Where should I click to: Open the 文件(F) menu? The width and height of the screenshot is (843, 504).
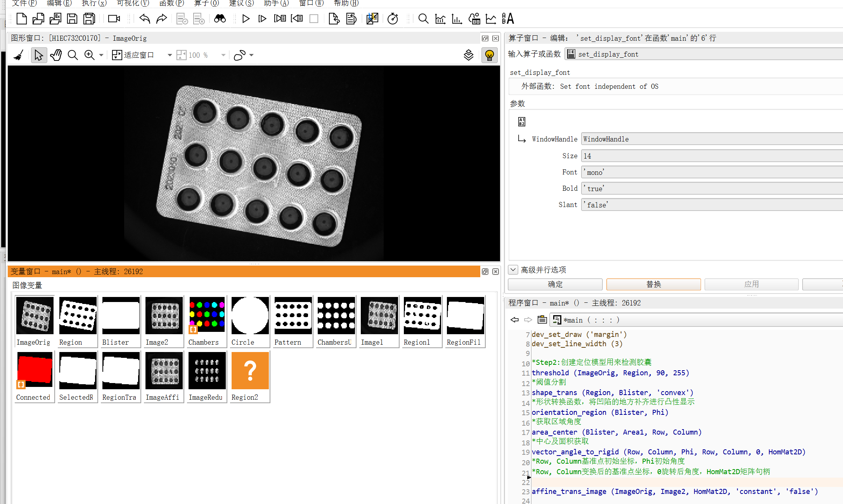tap(24, 3)
